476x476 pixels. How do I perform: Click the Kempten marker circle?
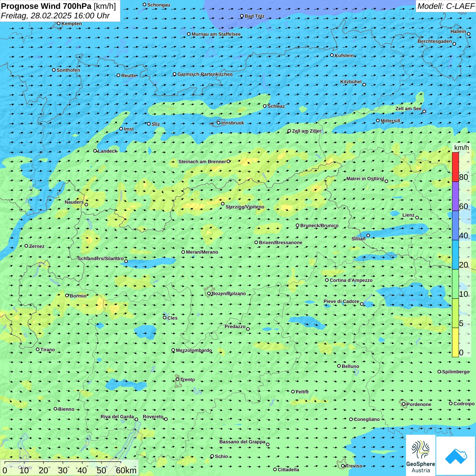coord(59,23)
